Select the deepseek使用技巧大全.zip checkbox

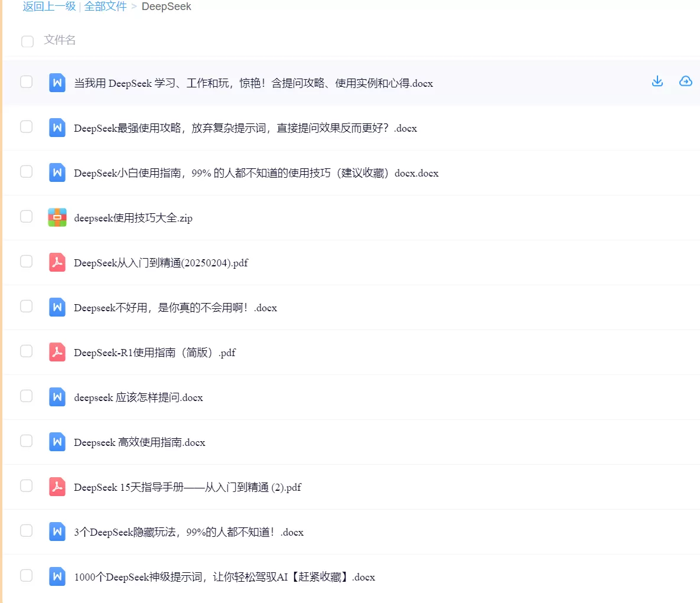(x=26, y=217)
